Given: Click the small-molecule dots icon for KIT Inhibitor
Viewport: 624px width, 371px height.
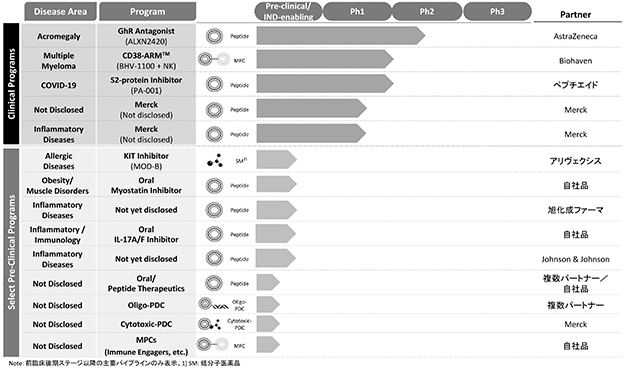Looking at the screenshot, I should point(215,160).
